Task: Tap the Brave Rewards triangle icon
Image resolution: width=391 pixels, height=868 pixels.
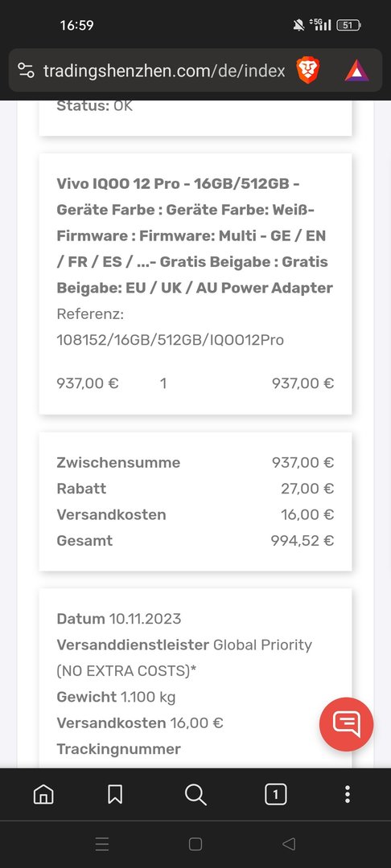Action: tap(356, 71)
